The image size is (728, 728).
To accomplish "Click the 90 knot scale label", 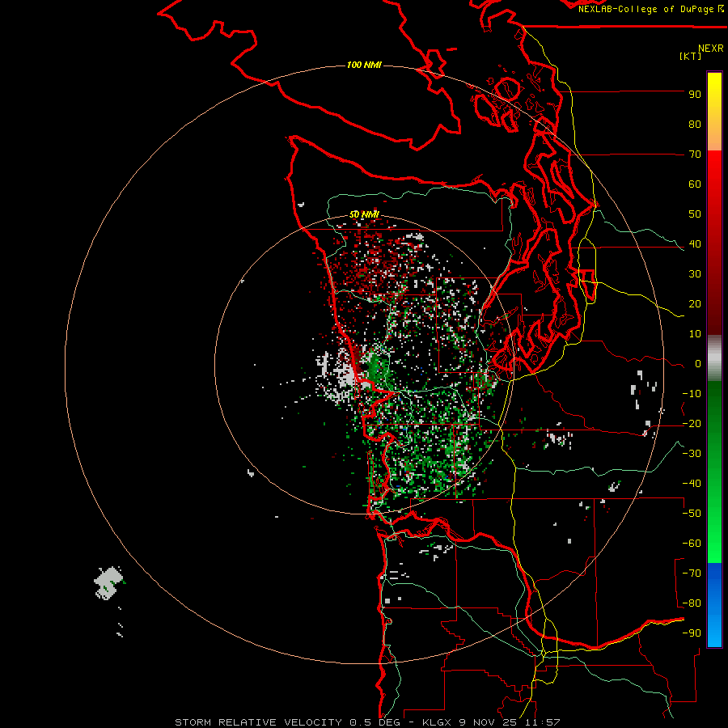I will coord(695,95).
